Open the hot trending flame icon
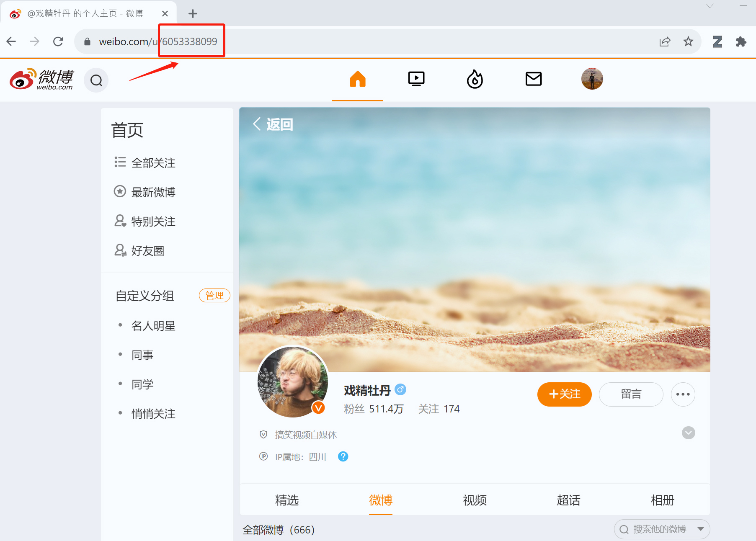Image resolution: width=756 pixels, height=541 pixels. [x=475, y=79]
